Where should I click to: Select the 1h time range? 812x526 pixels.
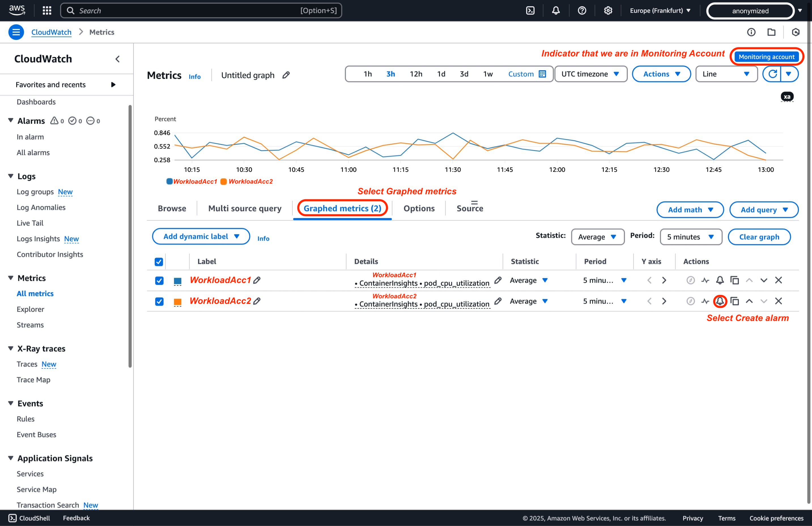pyautogui.click(x=367, y=74)
